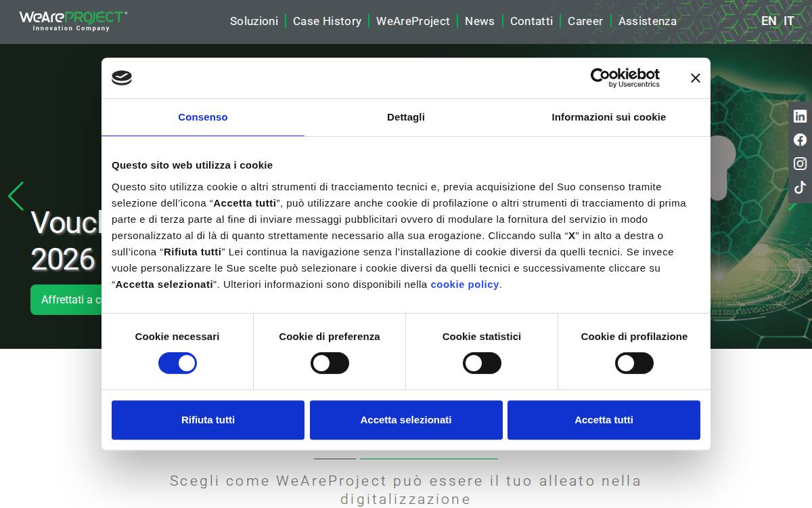812x508 pixels.
Task: Open WeAreProject LinkedIn page icon
Action: pos(800,116)
